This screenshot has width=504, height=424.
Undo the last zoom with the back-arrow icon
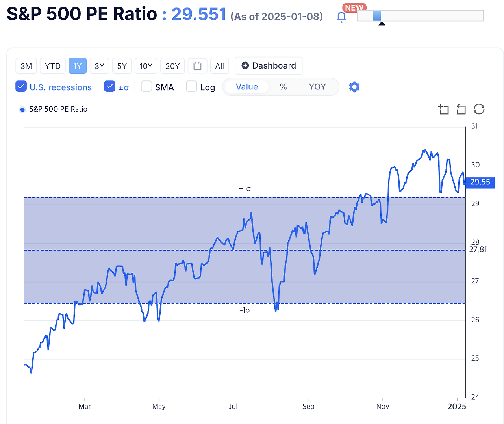click(x=461, y=110)
